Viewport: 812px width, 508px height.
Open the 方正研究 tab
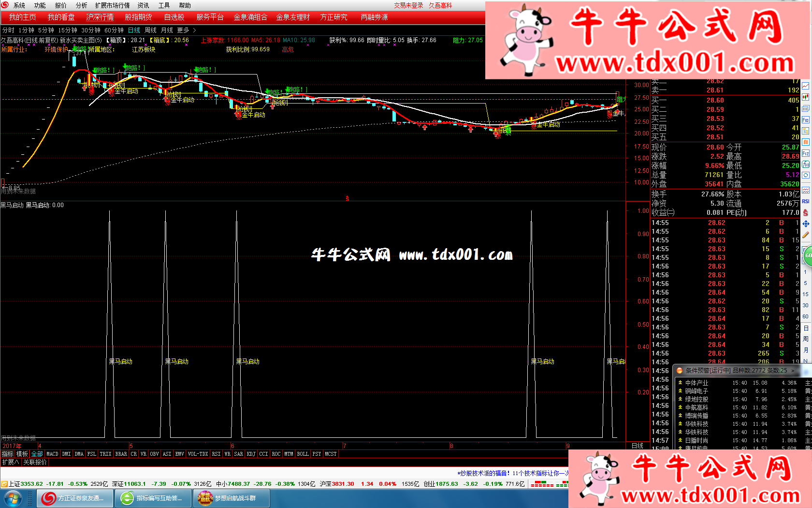tap(334, 17)
